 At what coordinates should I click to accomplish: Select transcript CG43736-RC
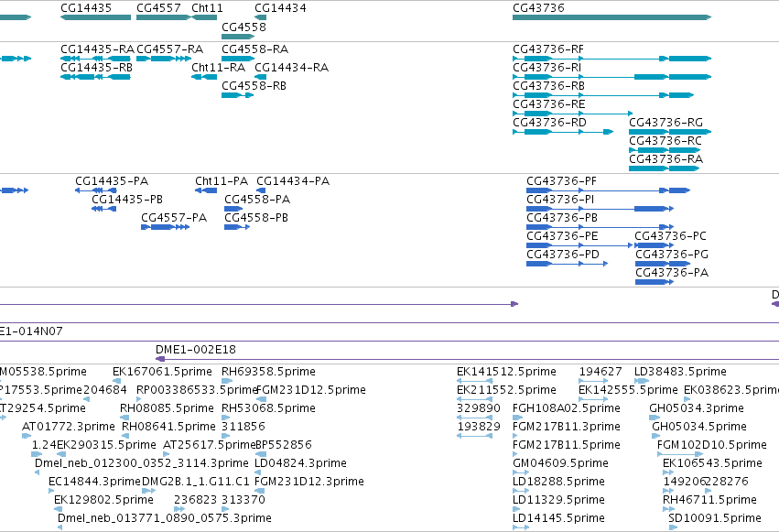[x=665, y=150]
